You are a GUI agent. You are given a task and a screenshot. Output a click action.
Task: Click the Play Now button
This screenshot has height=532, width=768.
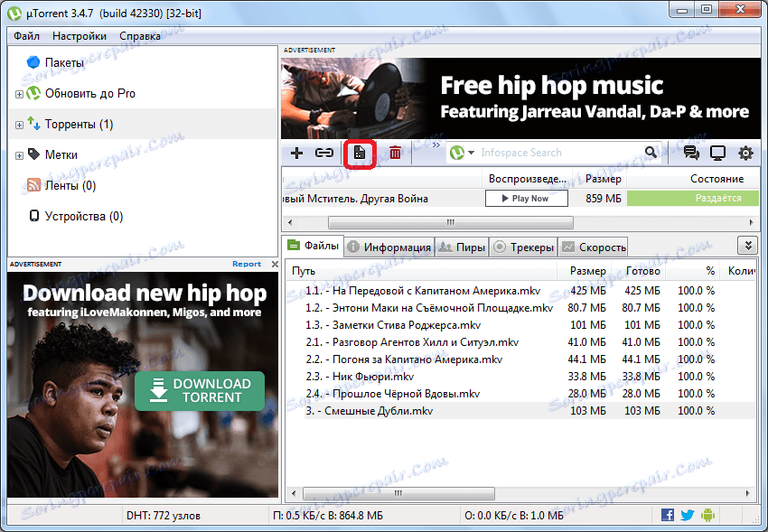pos(527,198)
